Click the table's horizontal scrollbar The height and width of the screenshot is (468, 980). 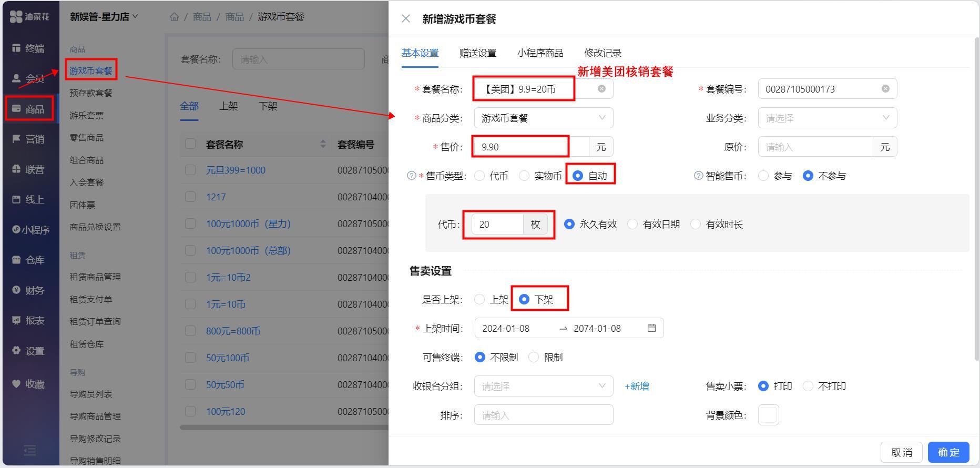[x=284, y=428]
